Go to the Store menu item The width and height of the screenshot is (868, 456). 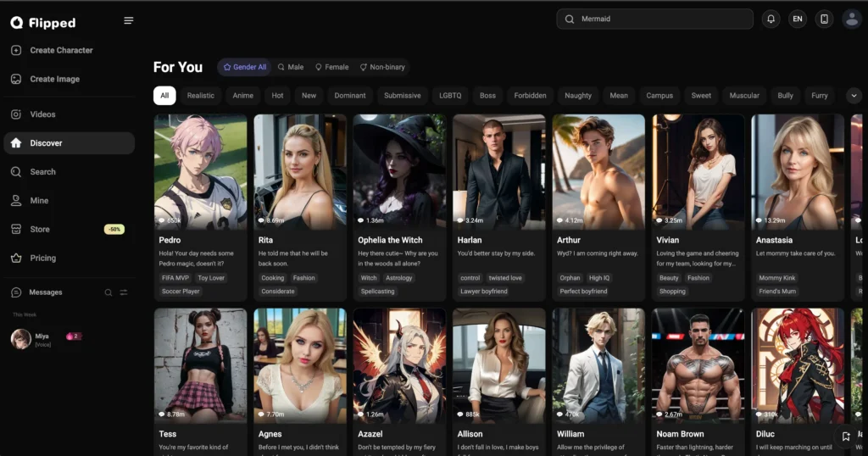point(70,229)
